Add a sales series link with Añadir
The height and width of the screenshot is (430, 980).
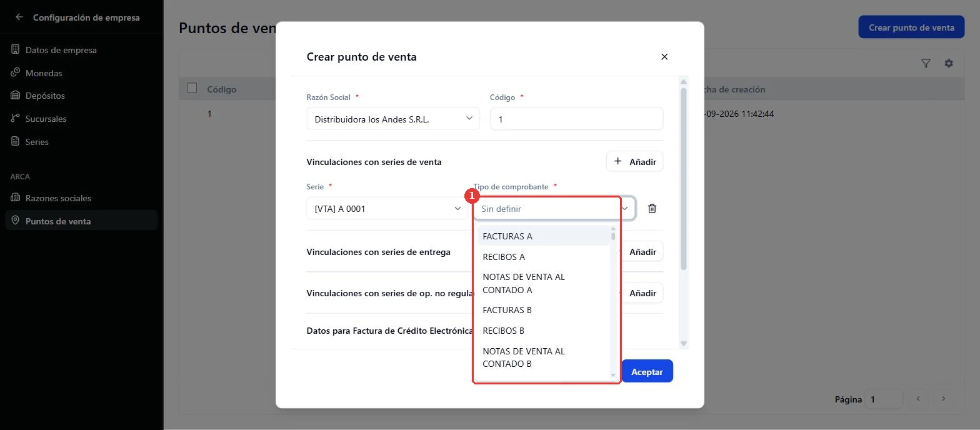[x=634, y=161]
